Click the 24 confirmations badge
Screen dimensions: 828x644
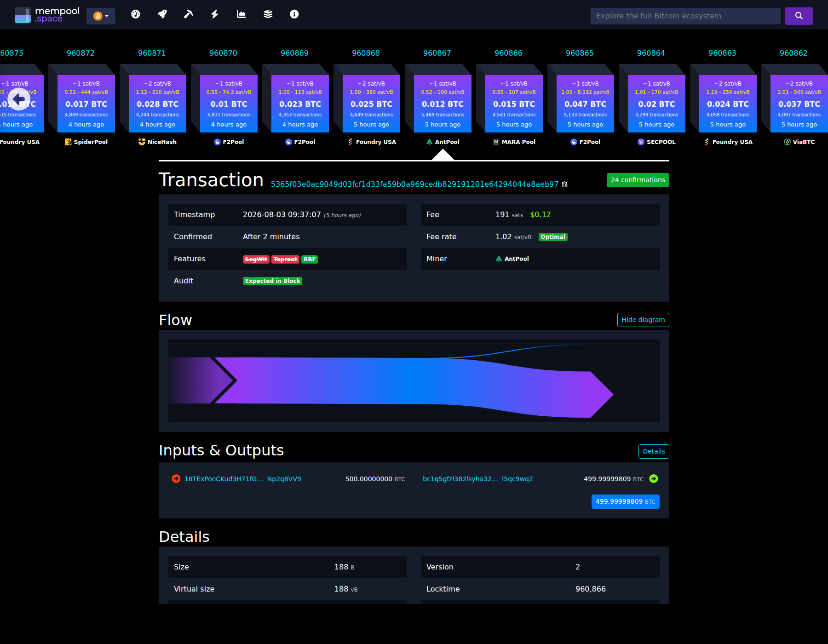638,180
